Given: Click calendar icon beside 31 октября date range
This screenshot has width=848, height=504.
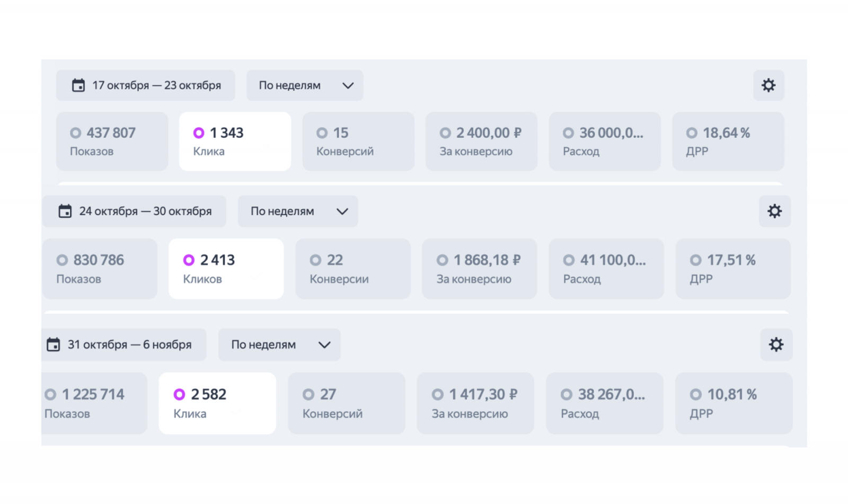Looking at the screenshot, I should [x=54, y=344].
